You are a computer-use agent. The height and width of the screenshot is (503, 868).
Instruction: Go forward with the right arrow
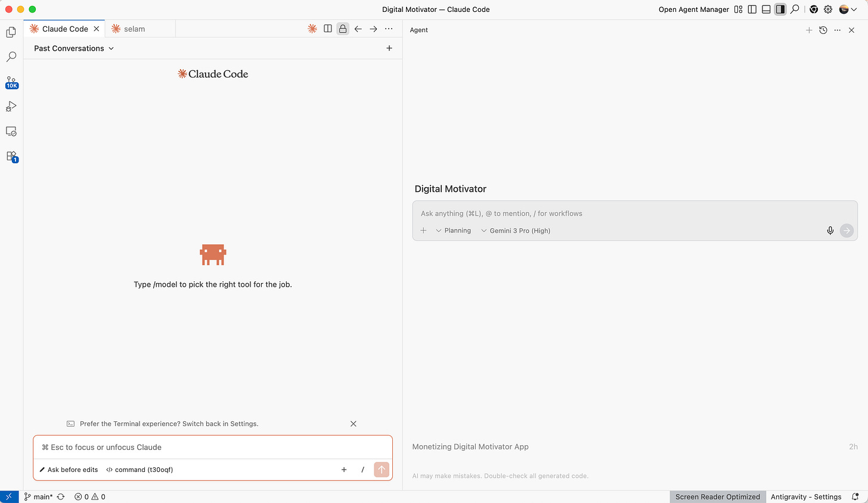click(373, 29)
